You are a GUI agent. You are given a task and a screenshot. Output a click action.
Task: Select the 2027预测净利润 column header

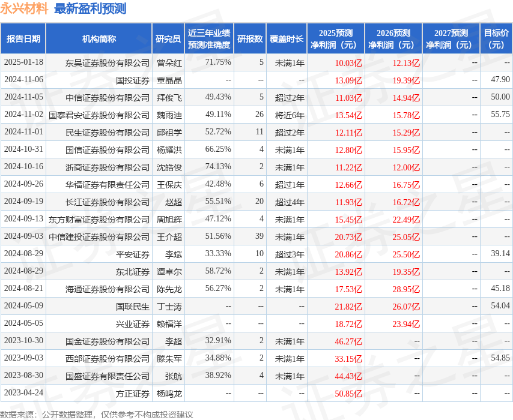(x=451, y=38)
